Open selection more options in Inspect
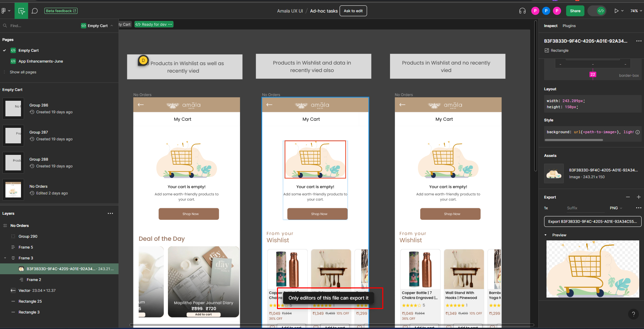The height and width of the screenshot is (329, 644). pos(639,41)
